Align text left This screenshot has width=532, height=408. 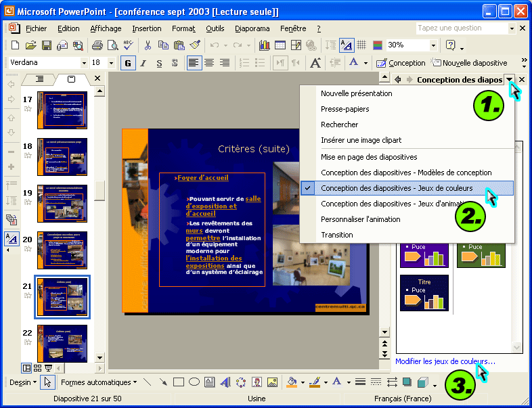click(x=194, y=63)
